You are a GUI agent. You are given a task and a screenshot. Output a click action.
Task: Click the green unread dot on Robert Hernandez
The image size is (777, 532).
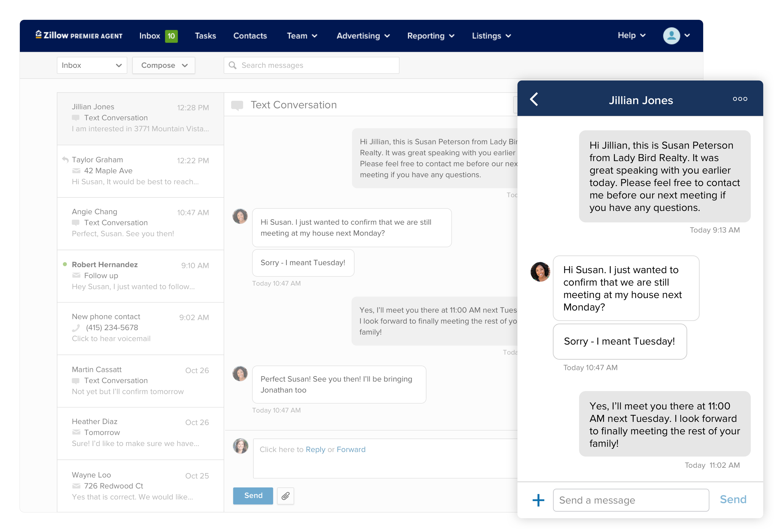[x=65, y=264]
